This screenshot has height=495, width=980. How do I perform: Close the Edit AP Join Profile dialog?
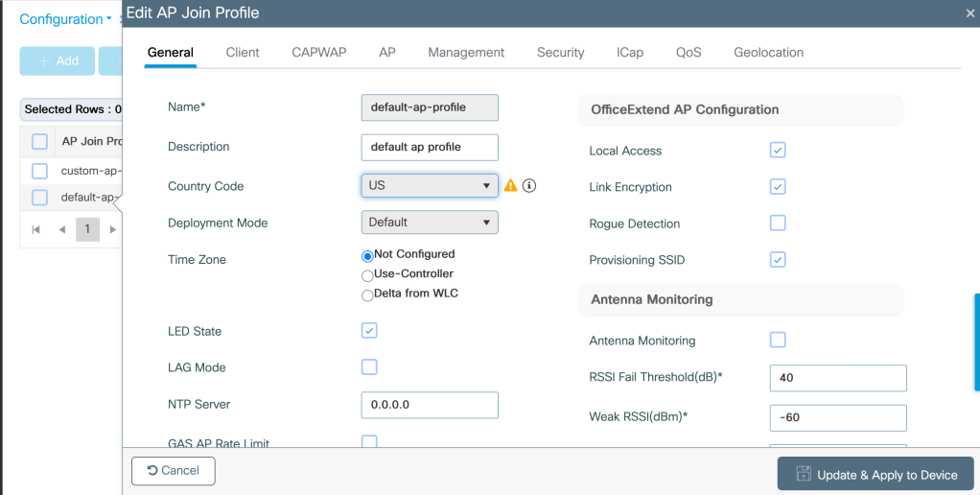point(970,13)
